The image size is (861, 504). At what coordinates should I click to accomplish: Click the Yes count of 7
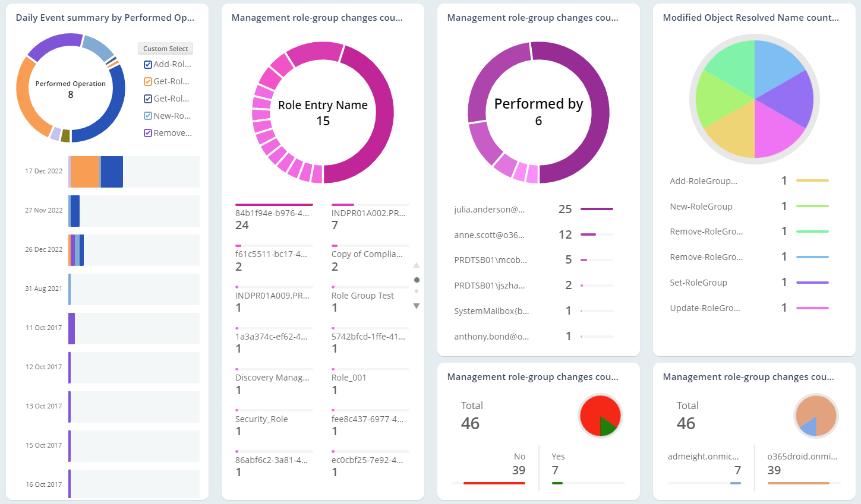point(556,470)
